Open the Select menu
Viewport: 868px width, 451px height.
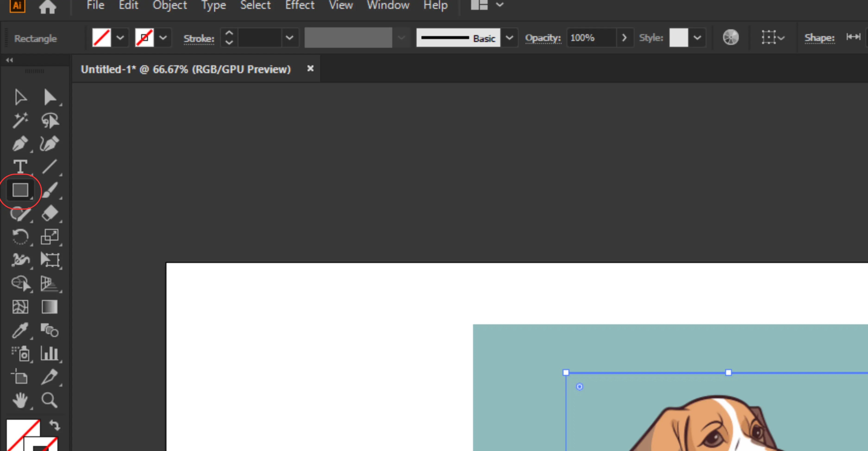[x=255, y=5]
